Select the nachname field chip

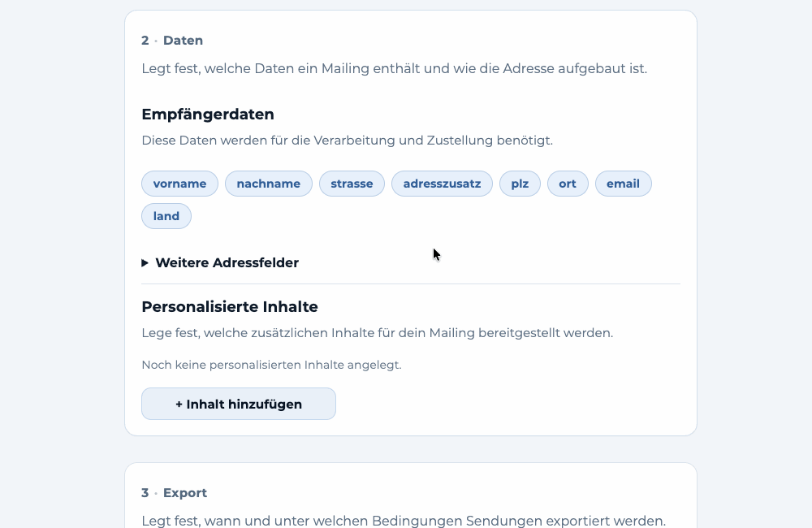(x=268, y=184)
